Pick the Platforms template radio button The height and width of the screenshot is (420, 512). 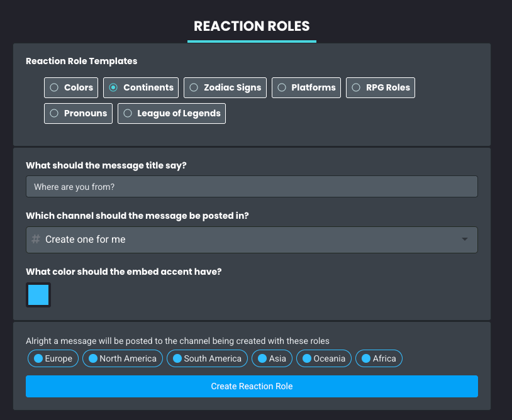282,87
